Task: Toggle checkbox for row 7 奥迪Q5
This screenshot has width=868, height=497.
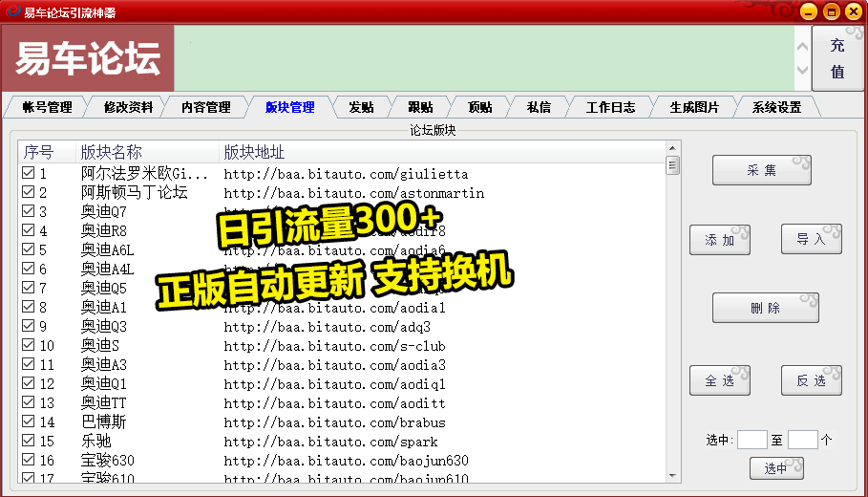Action: [29, 288]
